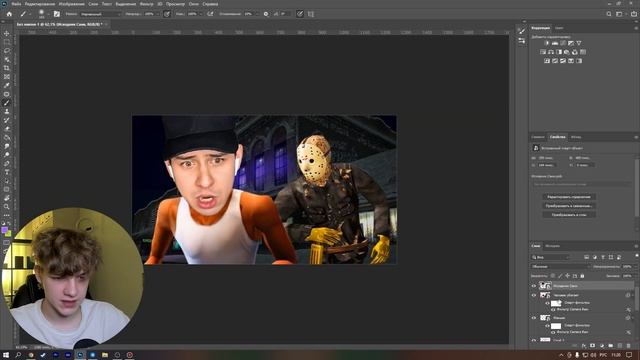This screenshot has height=360, width=640.
Task: Toggle pressure for size in options bar
Action: pos(300,14)
